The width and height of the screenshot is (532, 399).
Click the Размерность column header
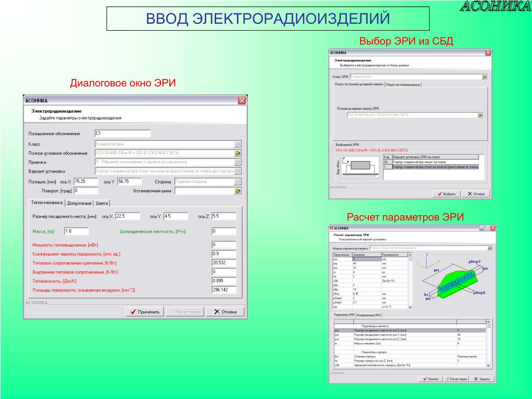pos(394,255)
